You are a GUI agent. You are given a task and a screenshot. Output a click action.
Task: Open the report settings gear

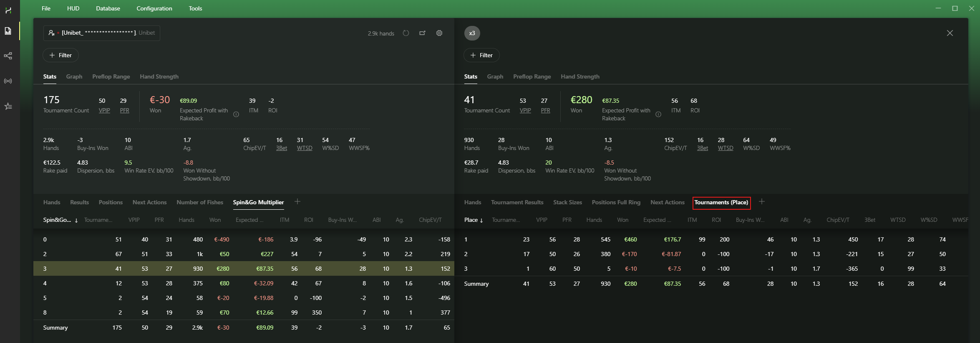coord(439,33)
